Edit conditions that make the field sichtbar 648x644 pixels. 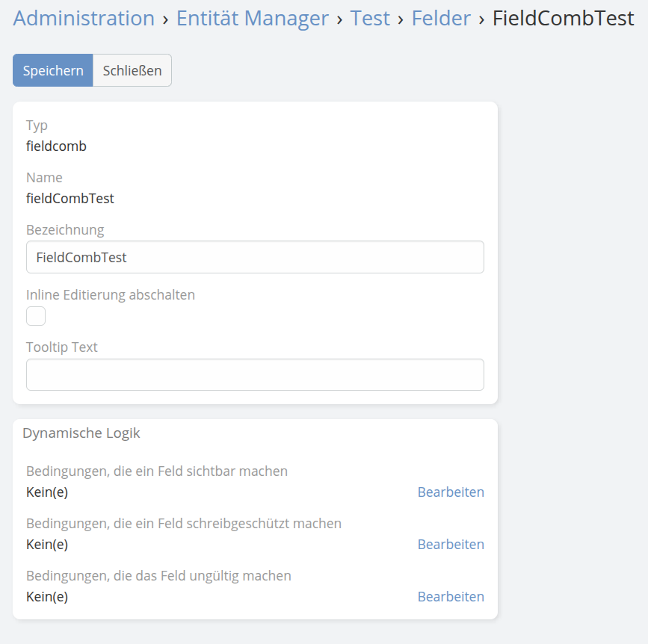click(x=451, y=492)
